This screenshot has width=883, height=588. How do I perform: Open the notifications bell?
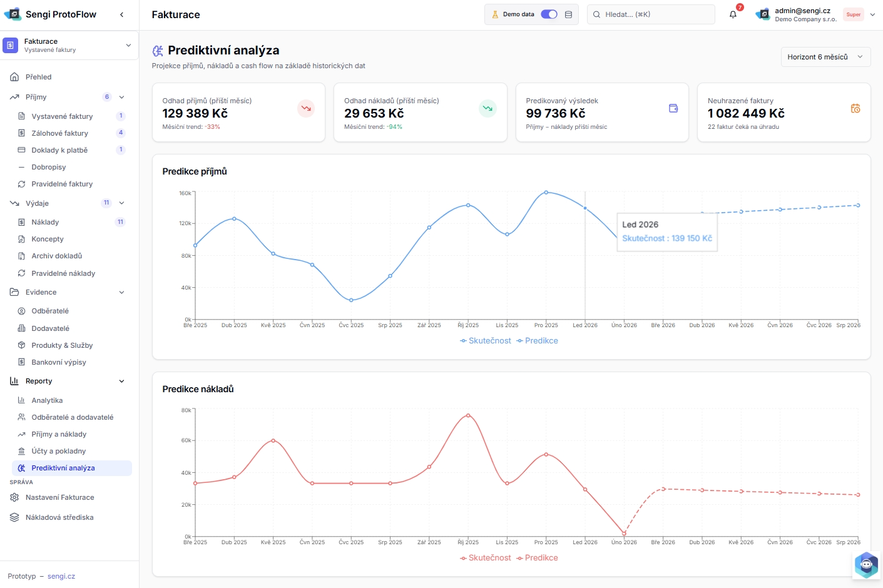(x=733, y=14)
